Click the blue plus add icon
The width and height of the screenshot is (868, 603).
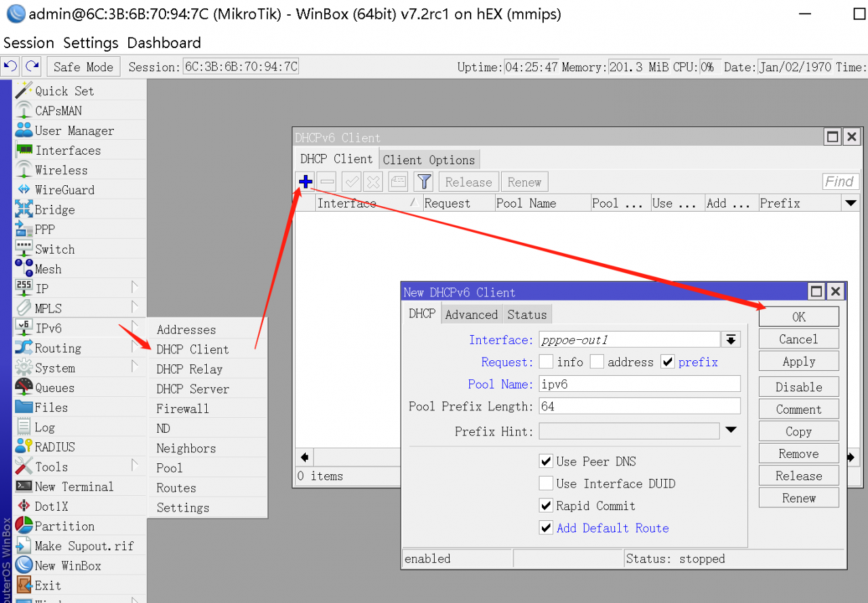pyautogui.click(x=306, y=182)
